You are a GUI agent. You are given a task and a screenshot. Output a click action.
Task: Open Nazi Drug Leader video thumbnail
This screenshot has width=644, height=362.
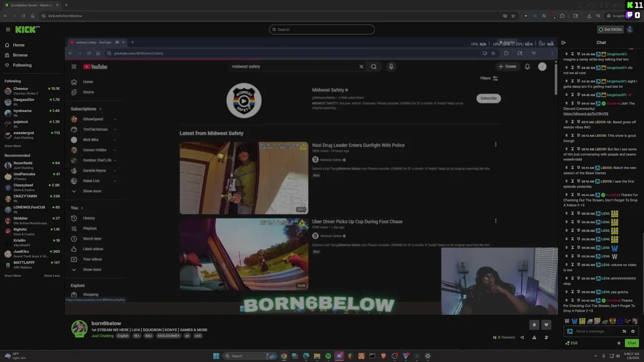pos(244,178)
